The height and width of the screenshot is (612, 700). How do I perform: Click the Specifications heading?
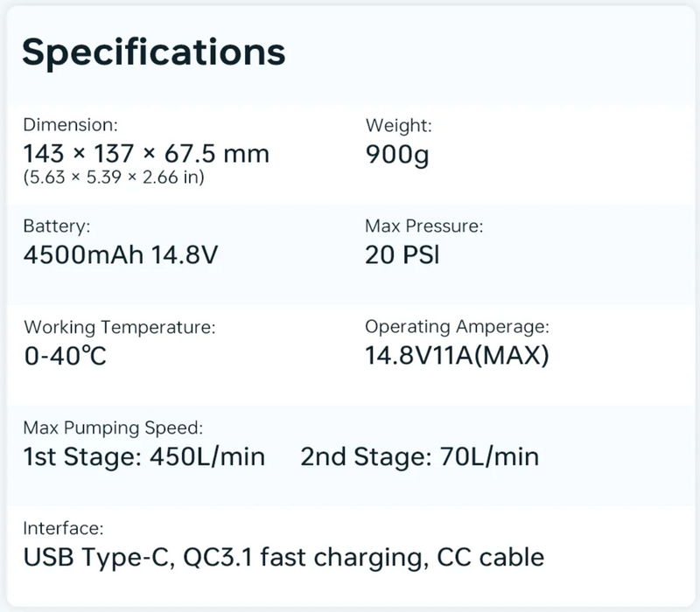[154, 53]
